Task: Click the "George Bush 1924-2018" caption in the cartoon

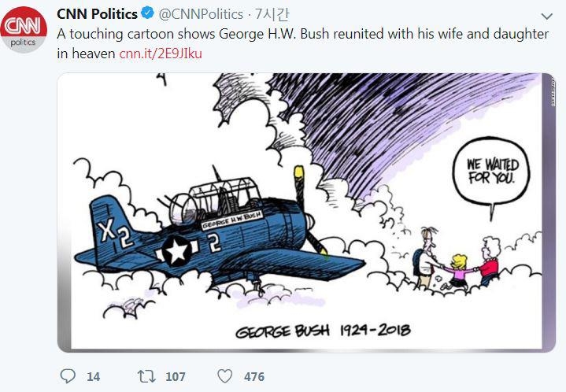Action: pyautogui.click(x=324, y=330)
